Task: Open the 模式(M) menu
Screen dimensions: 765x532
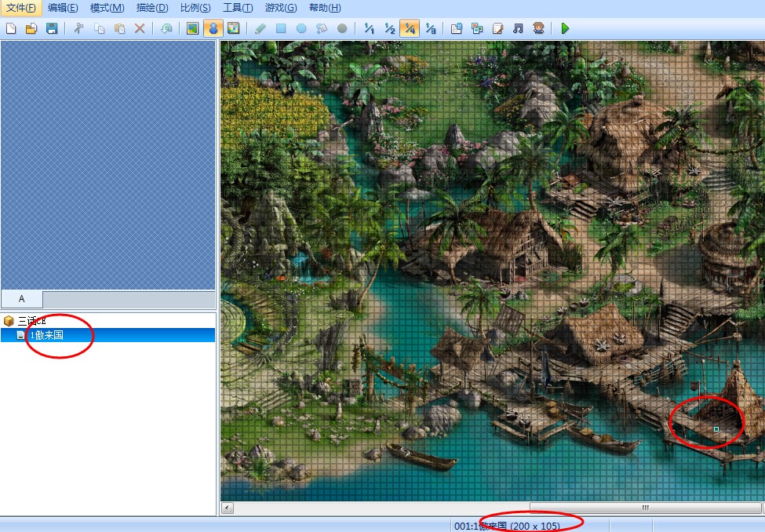Action: (x=107, y=8)
